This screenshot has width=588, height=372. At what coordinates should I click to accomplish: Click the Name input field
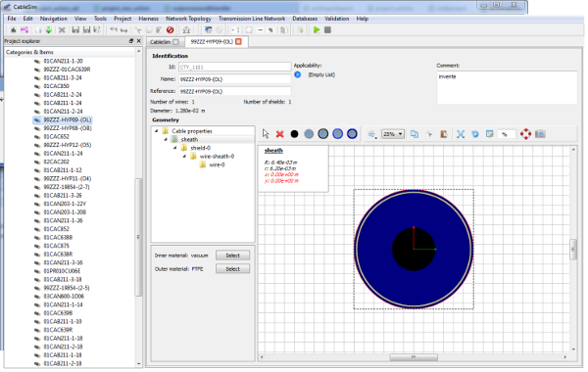click(x=235, y=79)
